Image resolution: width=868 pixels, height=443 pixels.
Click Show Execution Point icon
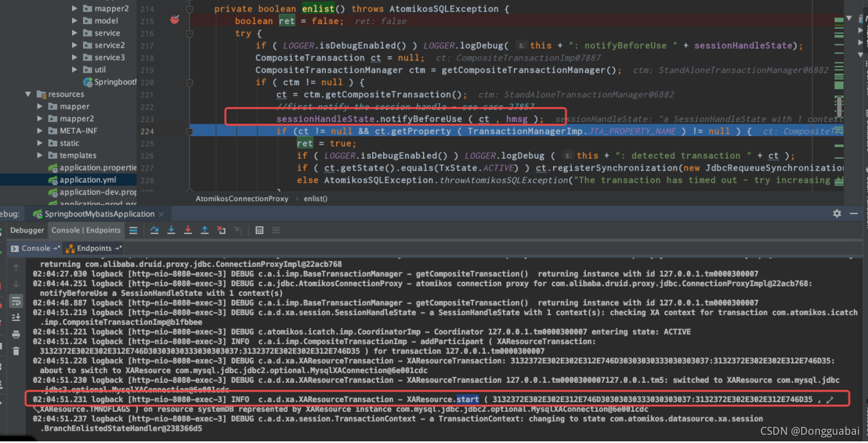[133, 231]
